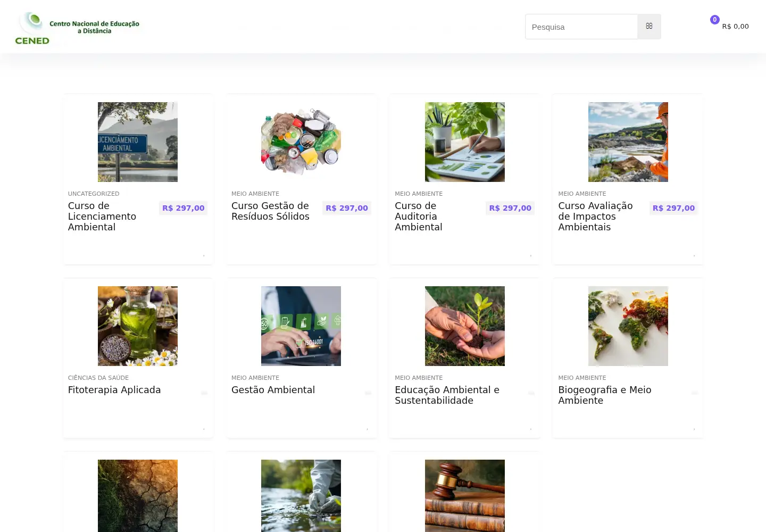Open Curso Gestão de Resíduos Sólidos title
This screenshot has height=532, width=766.
coord(270,211)
